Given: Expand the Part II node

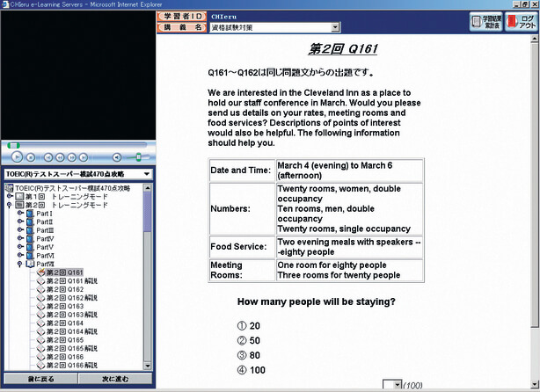Looking at the screenshot, I should (x=20, y=221).
